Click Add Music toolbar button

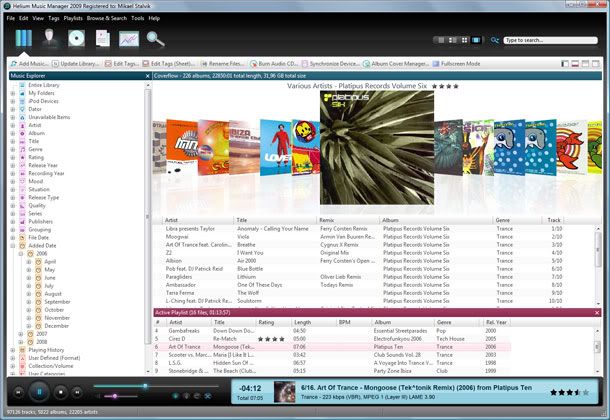click(30, 64)
